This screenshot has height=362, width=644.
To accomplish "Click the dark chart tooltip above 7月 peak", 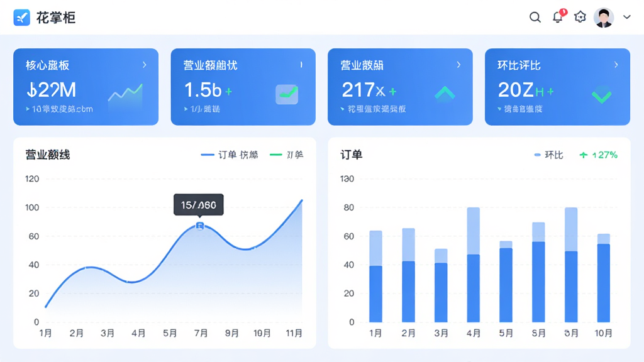I will 199,205.
